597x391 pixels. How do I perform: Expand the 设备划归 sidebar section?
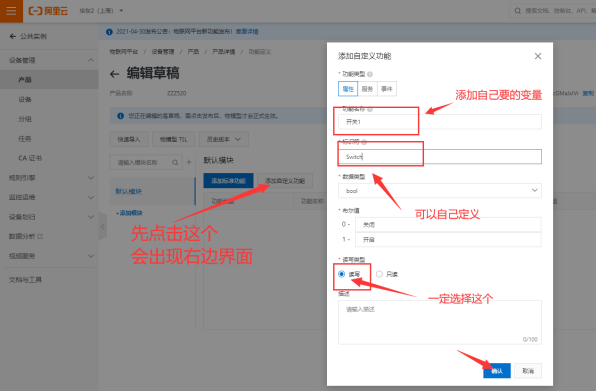(x=49, y=217)
